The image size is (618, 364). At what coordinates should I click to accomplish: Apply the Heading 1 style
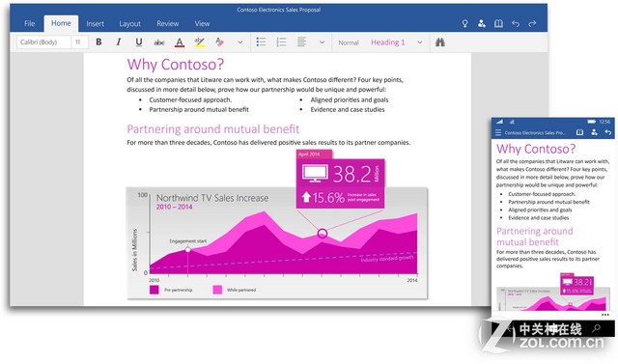click(x=388, y=42)
